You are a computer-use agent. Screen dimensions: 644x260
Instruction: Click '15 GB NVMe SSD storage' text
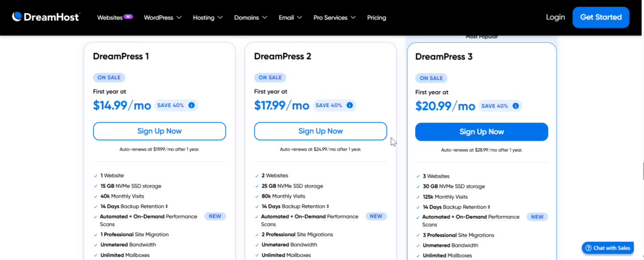(131, 186)
